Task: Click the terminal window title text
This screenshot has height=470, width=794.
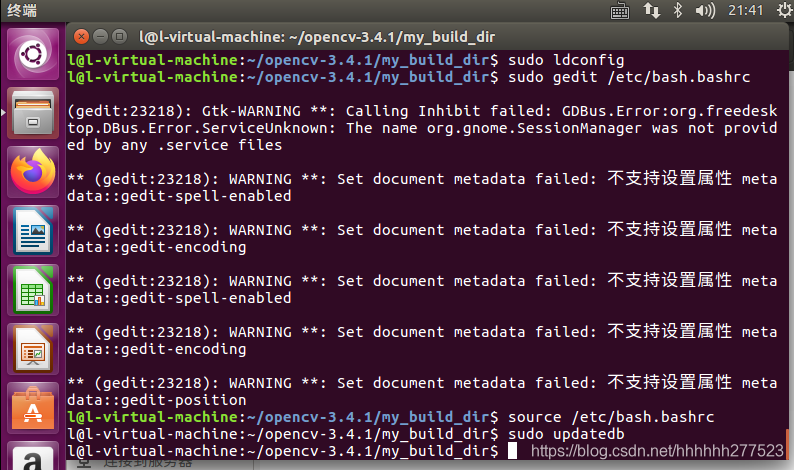Action: point(317,37)
